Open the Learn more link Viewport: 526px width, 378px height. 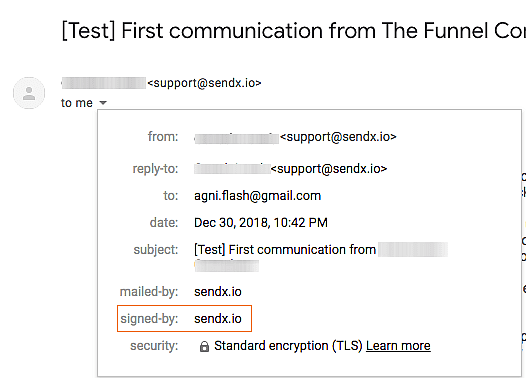(398, 345)
